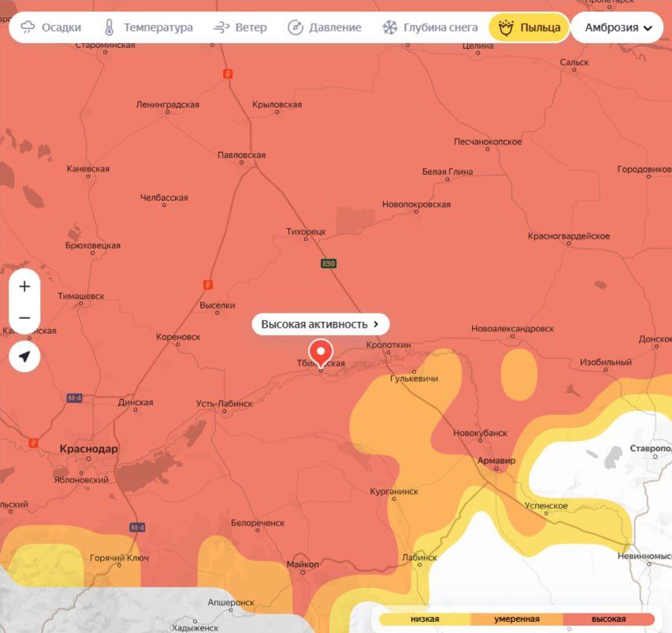Locate me with the arrow button
The image size is (672, 633).
pyautogui.click(x=24, y=357)
